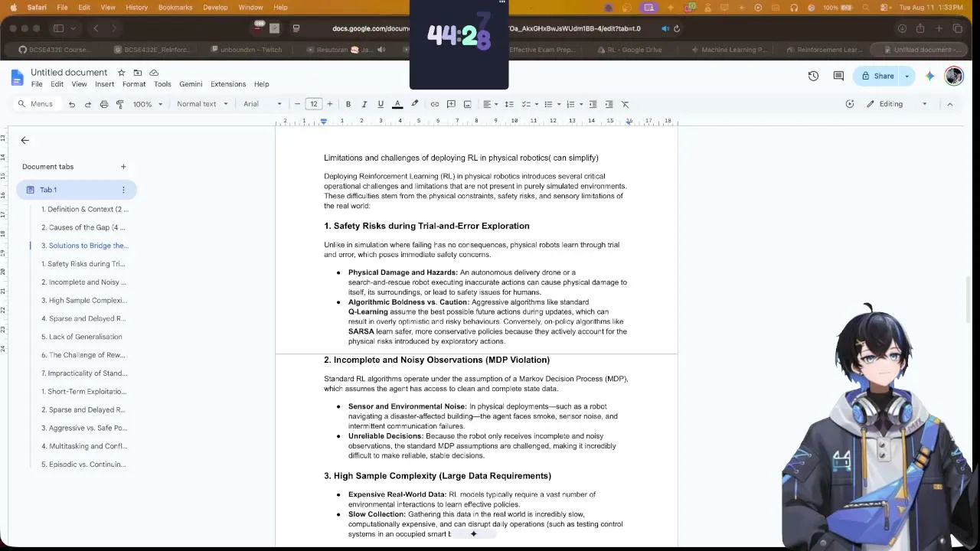Open line and paragraph spacing options
The image size is (980, 551).
[x=509, y=104]
